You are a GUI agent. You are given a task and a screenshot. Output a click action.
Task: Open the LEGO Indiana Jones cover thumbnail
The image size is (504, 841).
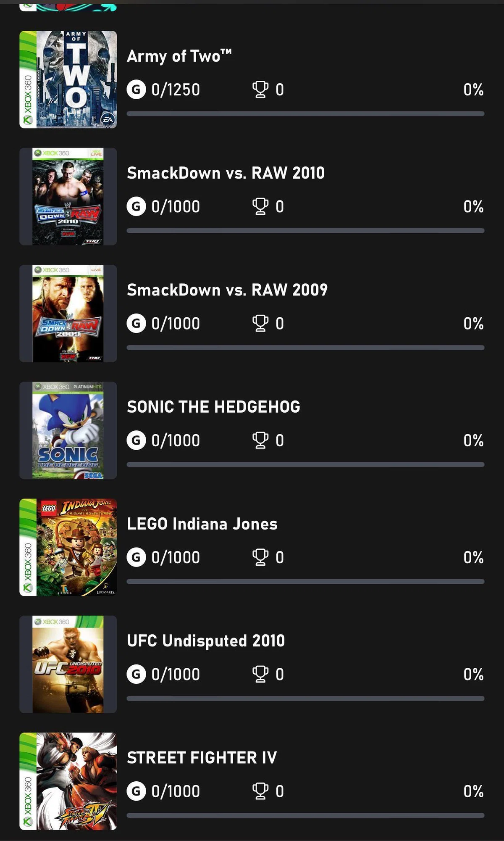click(x=68, y=547)
